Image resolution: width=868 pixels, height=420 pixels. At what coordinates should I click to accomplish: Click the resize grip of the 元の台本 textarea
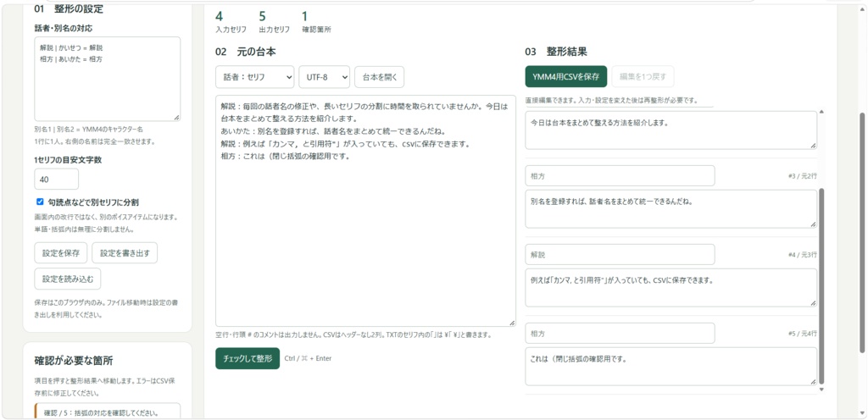click(x=511, y=323)
